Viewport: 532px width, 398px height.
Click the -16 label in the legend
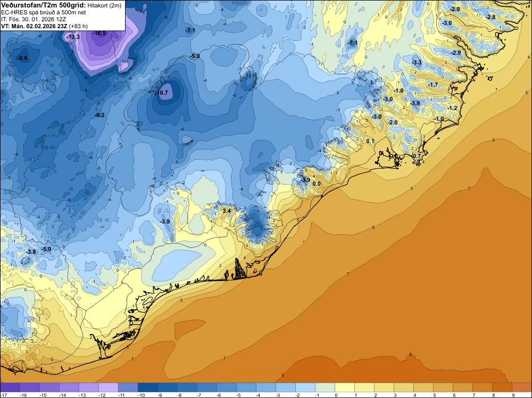pyautogui.click(x=23, y=395)
